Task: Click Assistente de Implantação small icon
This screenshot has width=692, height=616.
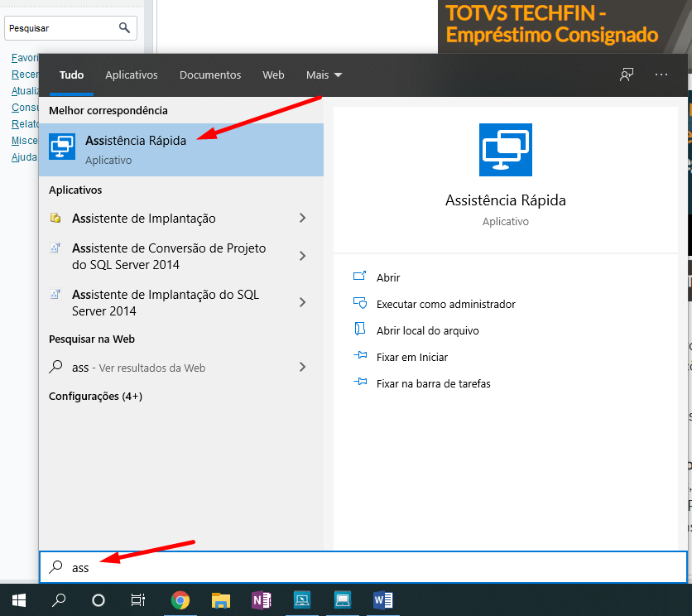Action: tap(55, 218)
